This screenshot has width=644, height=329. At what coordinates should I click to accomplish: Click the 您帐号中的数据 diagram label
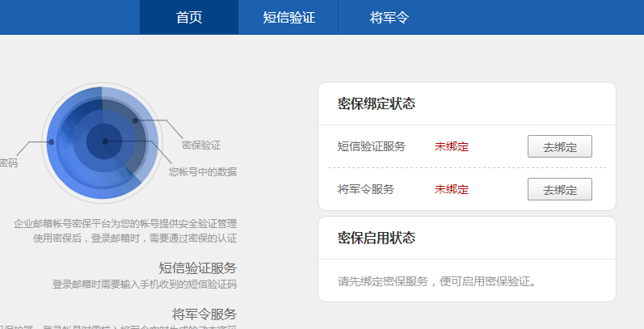point(203,172)
